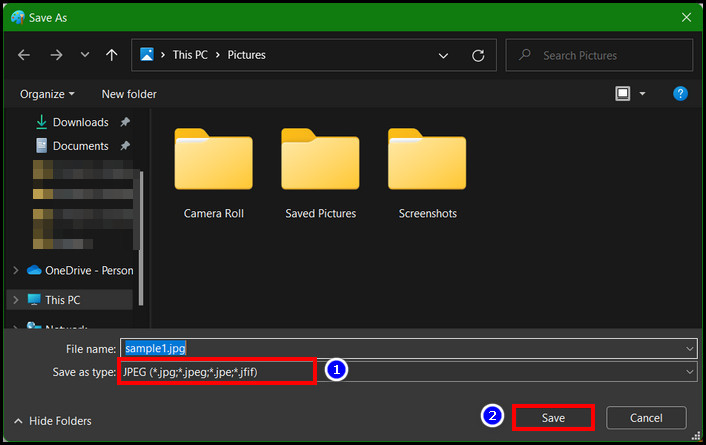
Task: Open the view options dropdown arrow
Action: point(643,94)
